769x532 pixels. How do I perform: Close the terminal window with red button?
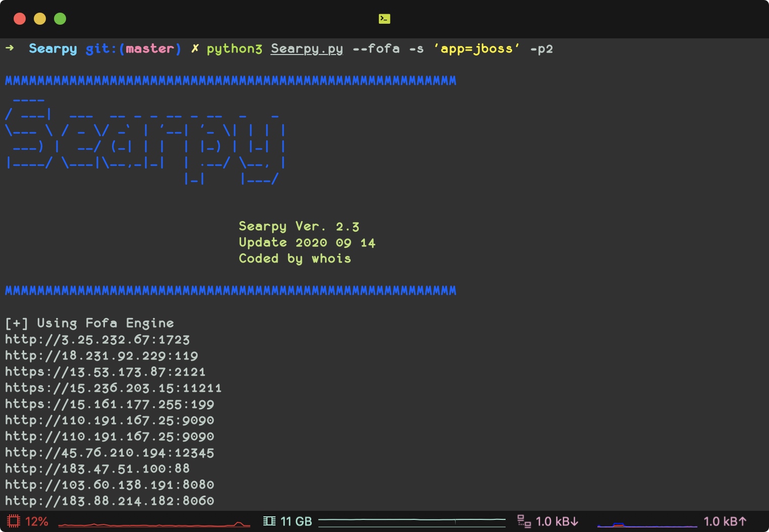point(20,19)
